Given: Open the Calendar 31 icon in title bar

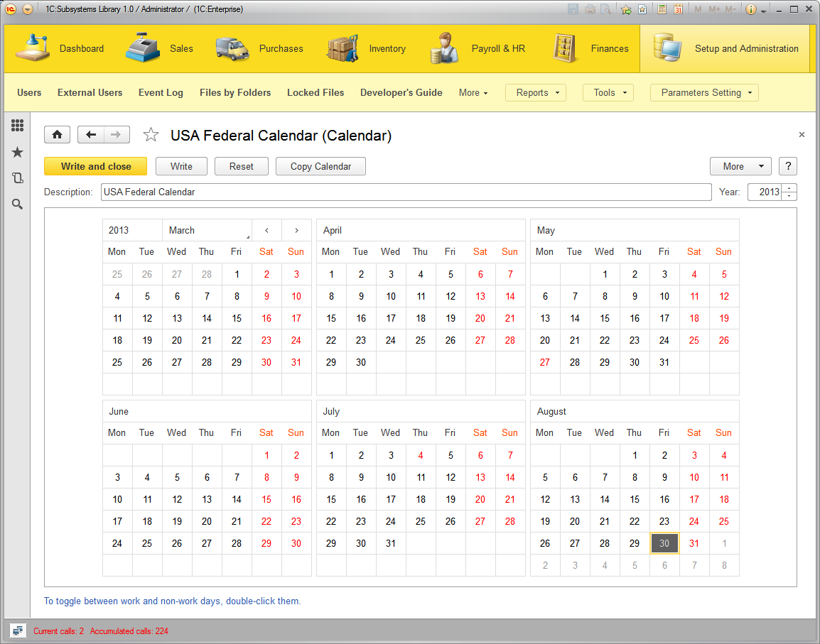Looking at the screenshot, I should 679,9.
